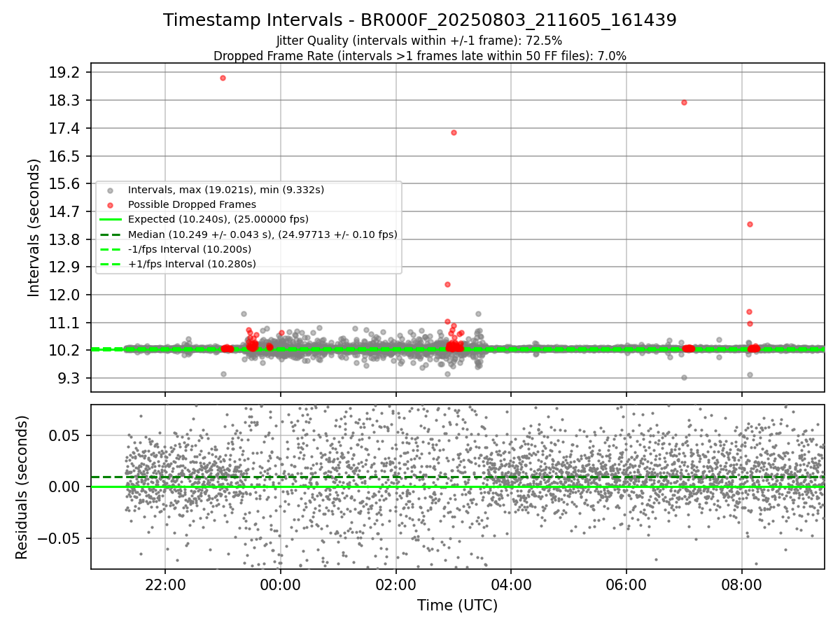Click legend entry 'Expected (10.240s), (25.00000 fps)'

click(x=218, y=219)
